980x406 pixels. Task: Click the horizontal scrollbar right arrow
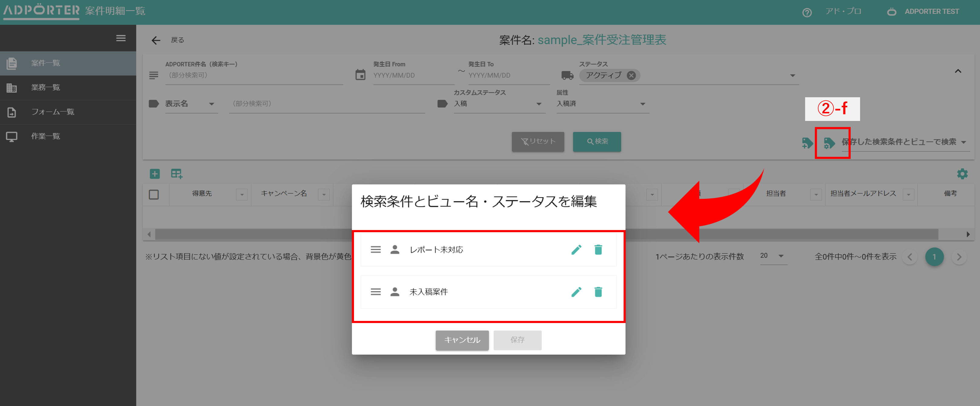[968, 234]
